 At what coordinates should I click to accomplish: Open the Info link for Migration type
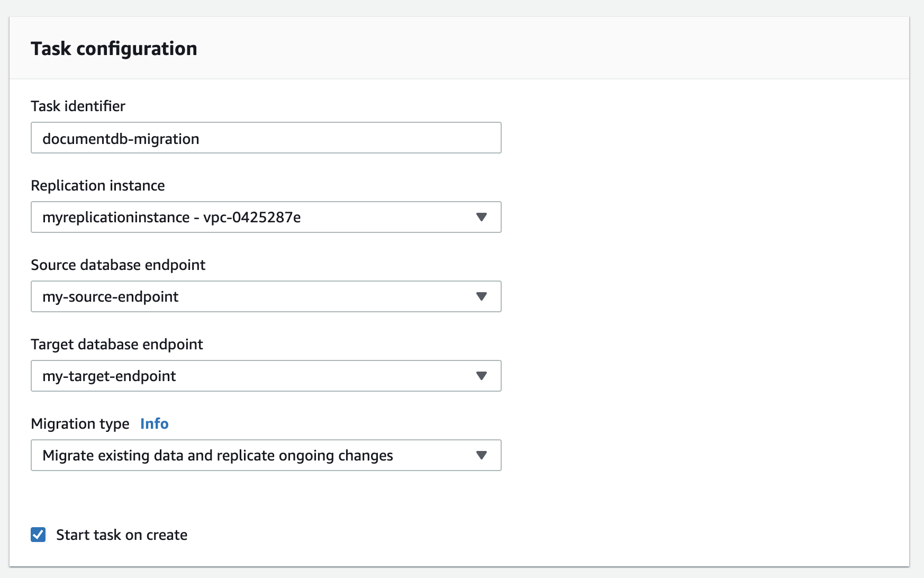pos(154,423)
